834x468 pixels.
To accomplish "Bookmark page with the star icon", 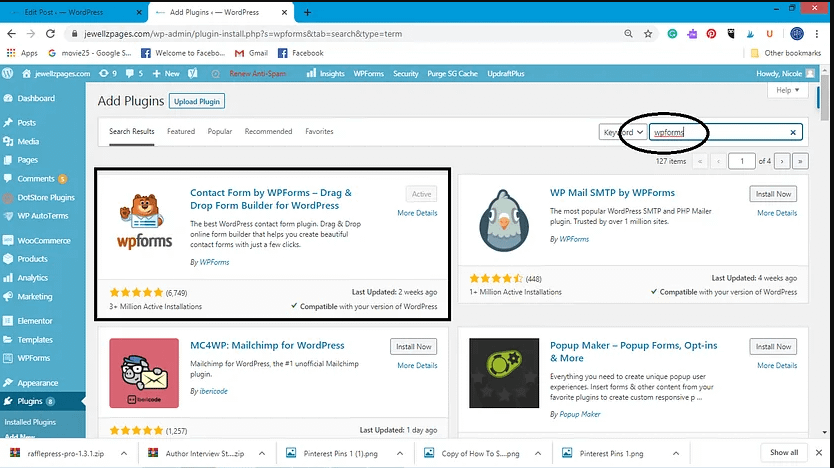I will pos(648,34).
